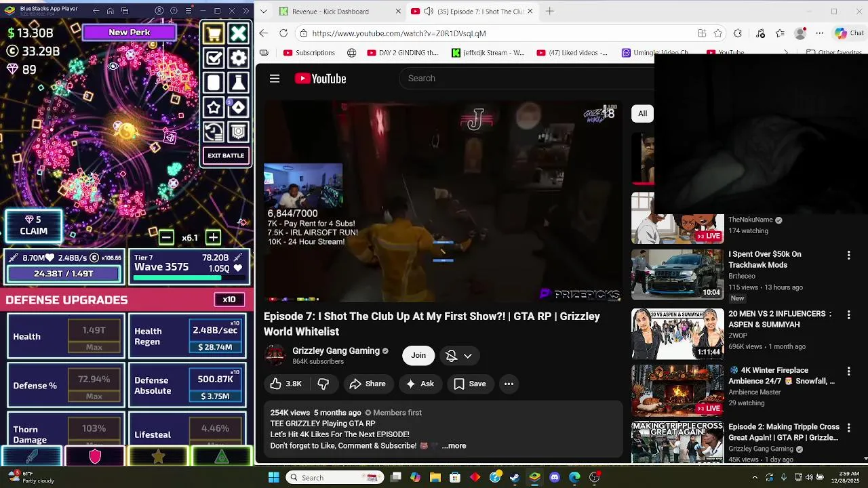The image size is (868, 488).
Task: Increase game speed with plus button
Action: pyautogui.click(x=213, y=237)
